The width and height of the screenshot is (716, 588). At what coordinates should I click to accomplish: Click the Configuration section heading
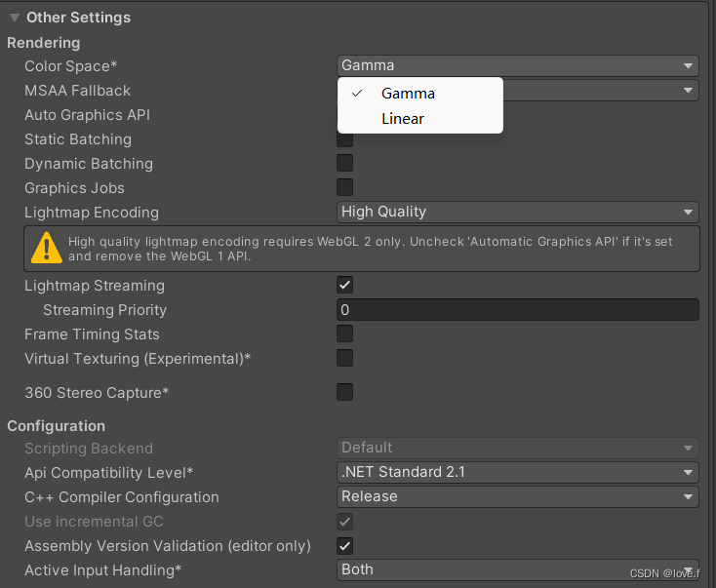pyautogui.click(x=57, y=426)
